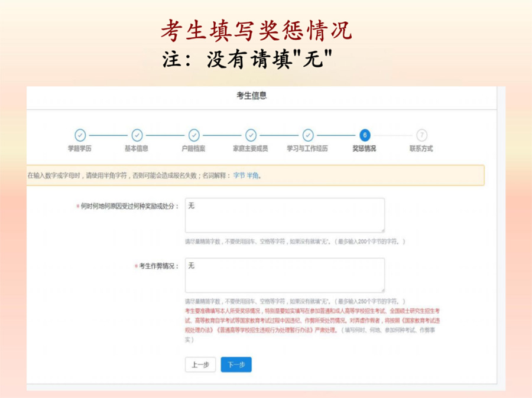Grab resize handle of 考生作弊情况 text area
The width and height of the screenshot is (532, 398).
pyautogui.click(x=382, y=290)
